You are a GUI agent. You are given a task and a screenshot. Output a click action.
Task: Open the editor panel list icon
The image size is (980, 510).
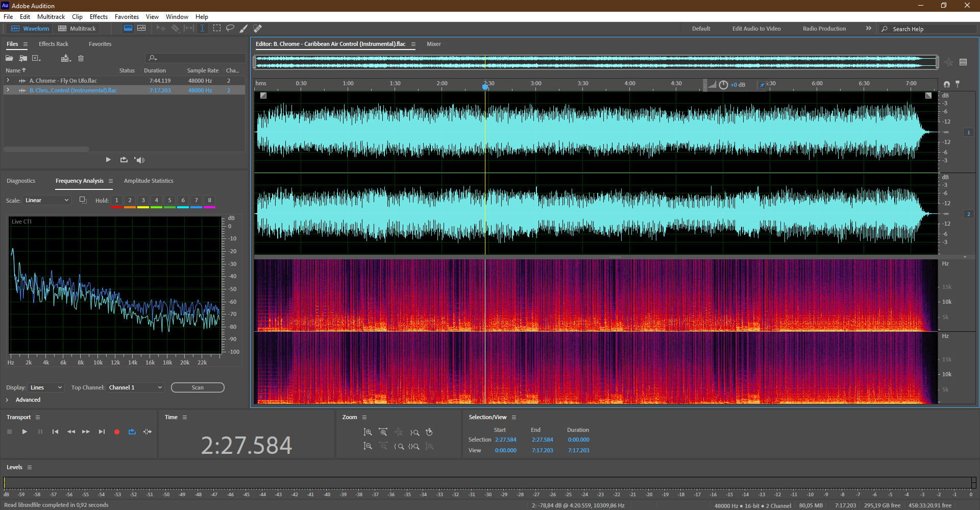coord(963,62)
